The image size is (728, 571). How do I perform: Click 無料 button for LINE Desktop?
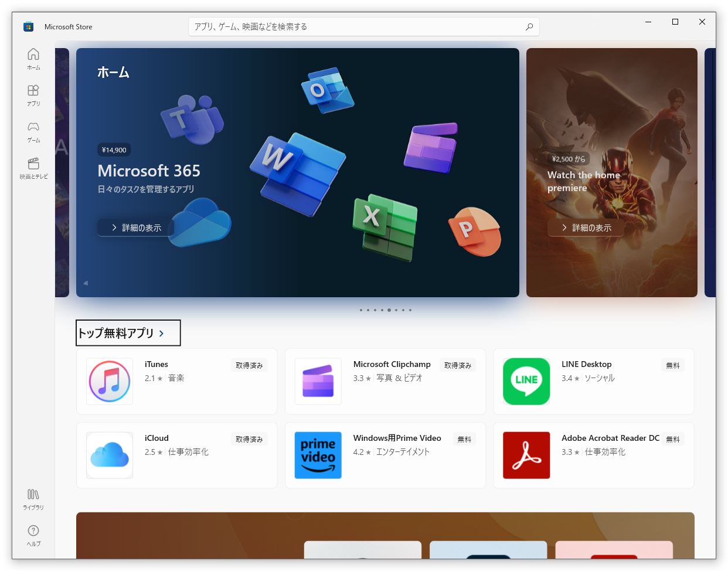coord(673,365)
